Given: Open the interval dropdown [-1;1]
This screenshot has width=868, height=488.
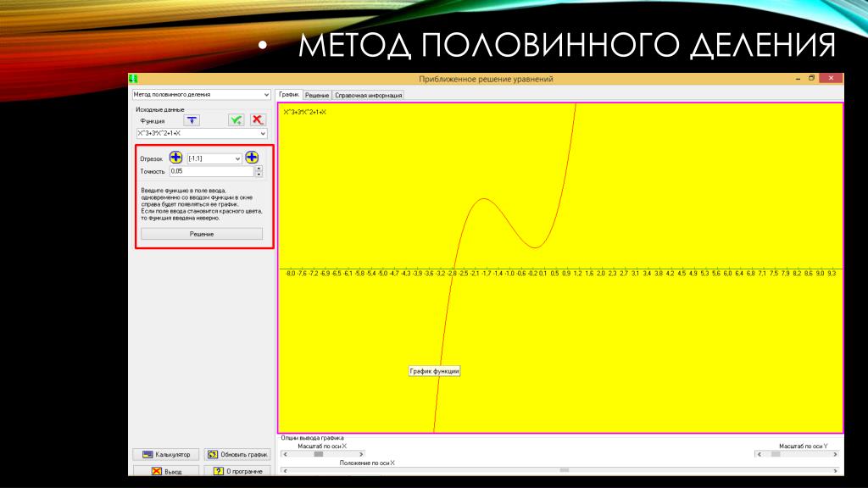Looking at the screenshot, I should (237, 158).
